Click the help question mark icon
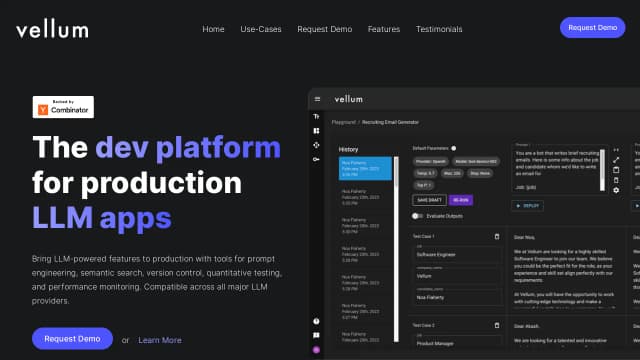Image resolution: width=640 pixels, height=360 pixels. pyautogui.click(x=316, y=321)
